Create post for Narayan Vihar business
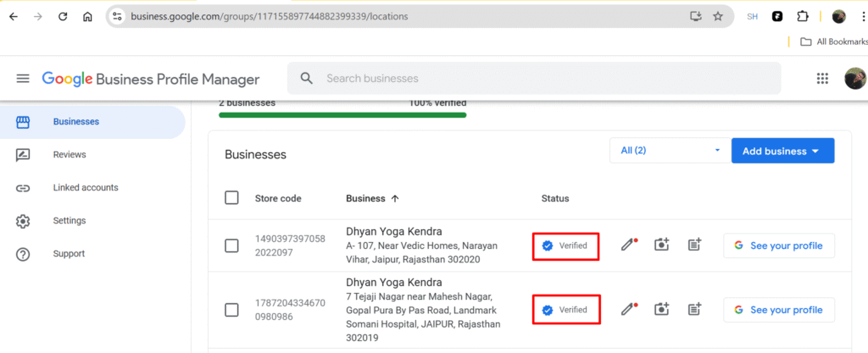The height and width of the screenshot is (353, 868). (694, 245)
